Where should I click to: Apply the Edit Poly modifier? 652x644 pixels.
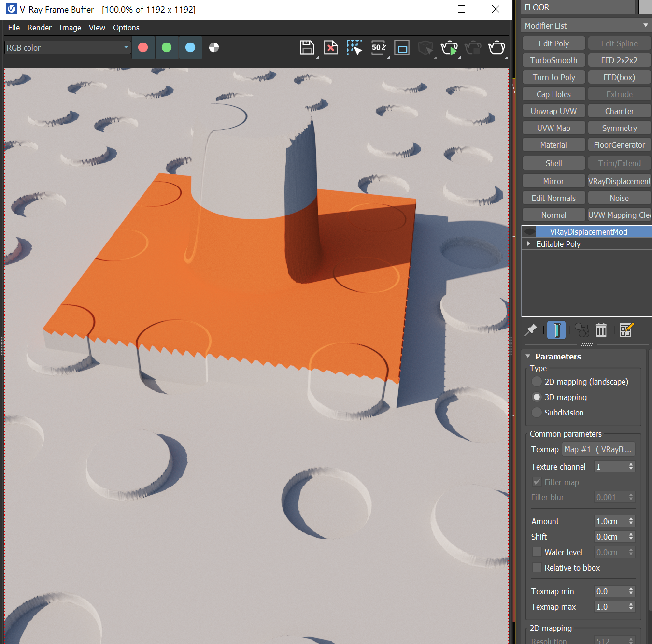point(554,43)
